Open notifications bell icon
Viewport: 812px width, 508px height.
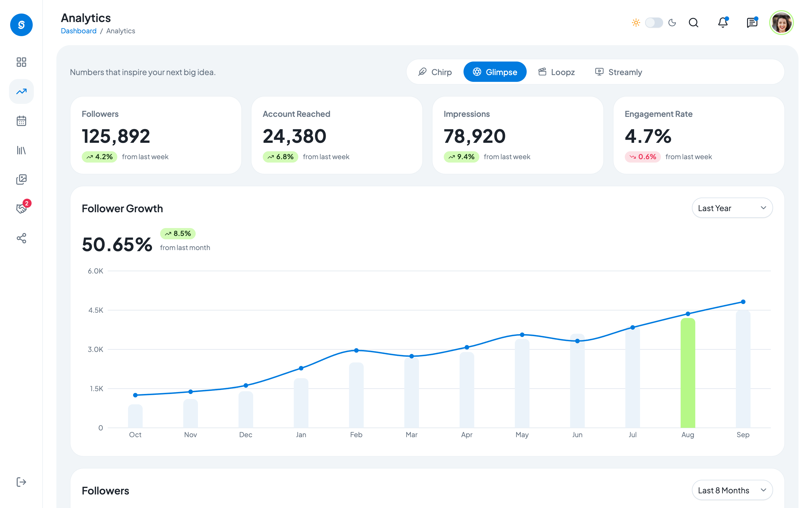coord(722,23)
